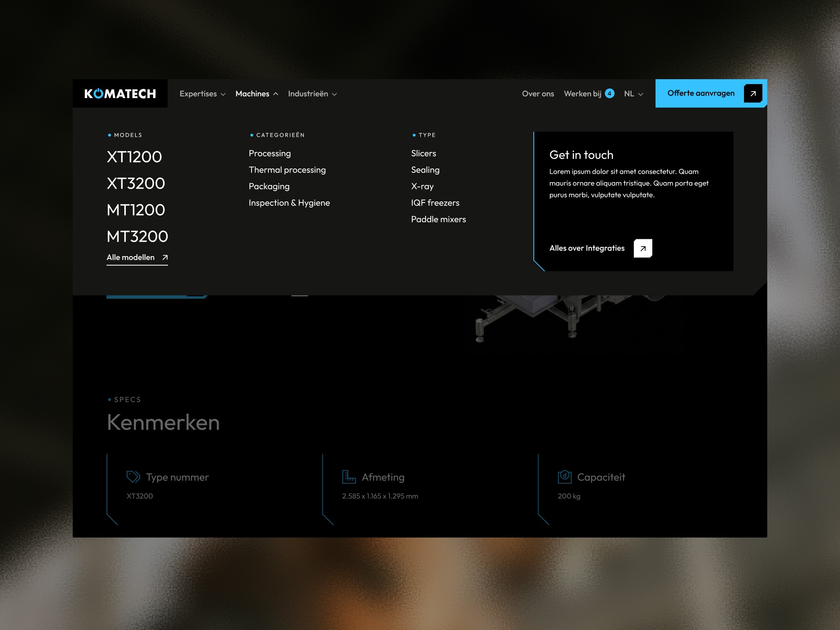Select the MT1200 model

(136, 210)
